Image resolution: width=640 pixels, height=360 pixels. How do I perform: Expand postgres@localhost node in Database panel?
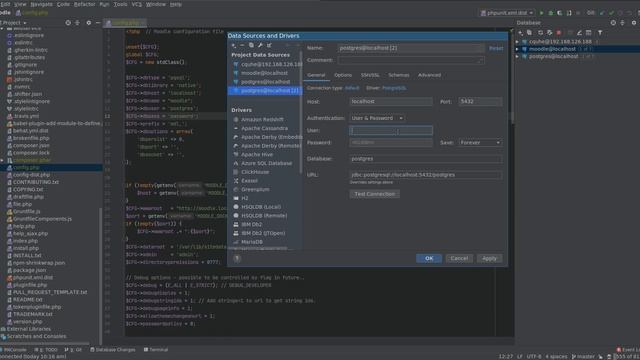click(517, 56)
